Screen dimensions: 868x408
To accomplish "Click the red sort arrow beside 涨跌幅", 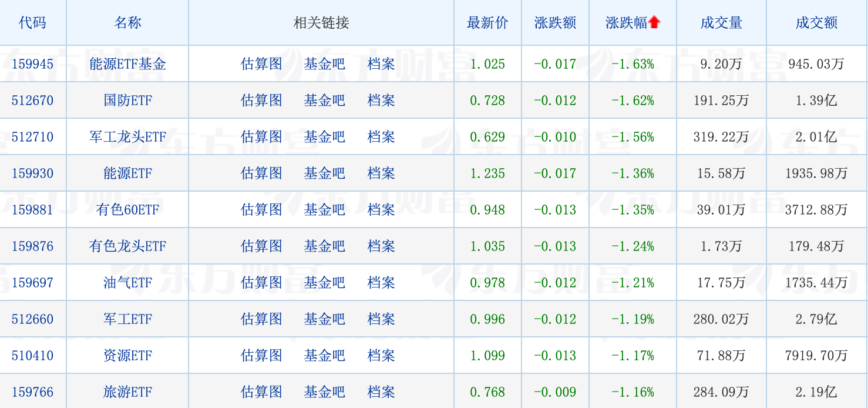I will (x=654, y=23).
